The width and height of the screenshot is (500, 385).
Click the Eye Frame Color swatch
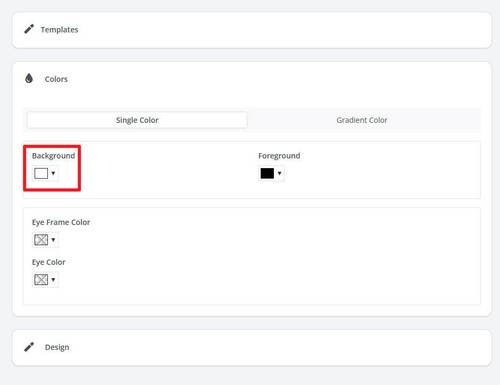click(x=41, y=240)
